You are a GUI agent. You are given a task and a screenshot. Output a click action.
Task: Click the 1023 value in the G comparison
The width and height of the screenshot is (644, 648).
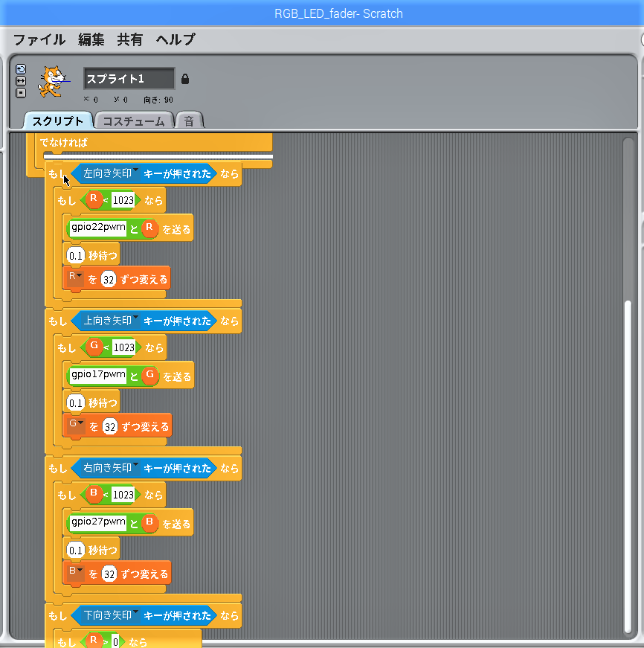[x=124, y=347]
